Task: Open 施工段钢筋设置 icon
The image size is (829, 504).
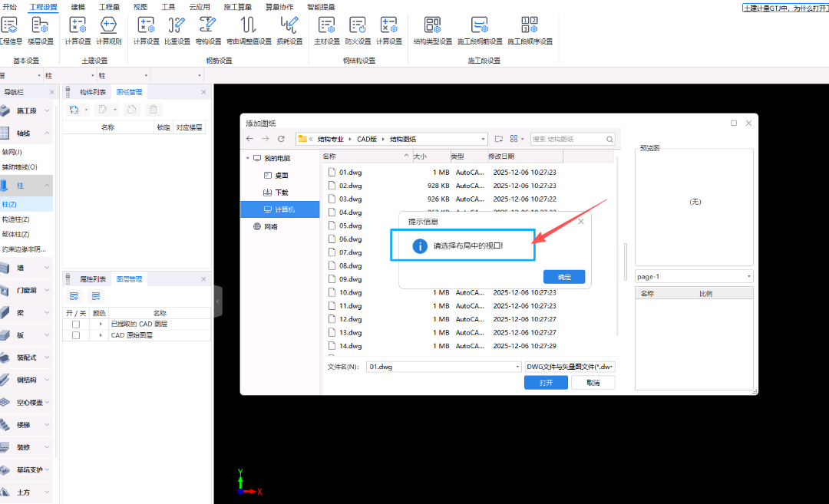Action: pyautogui.click(x=480, y=25)
